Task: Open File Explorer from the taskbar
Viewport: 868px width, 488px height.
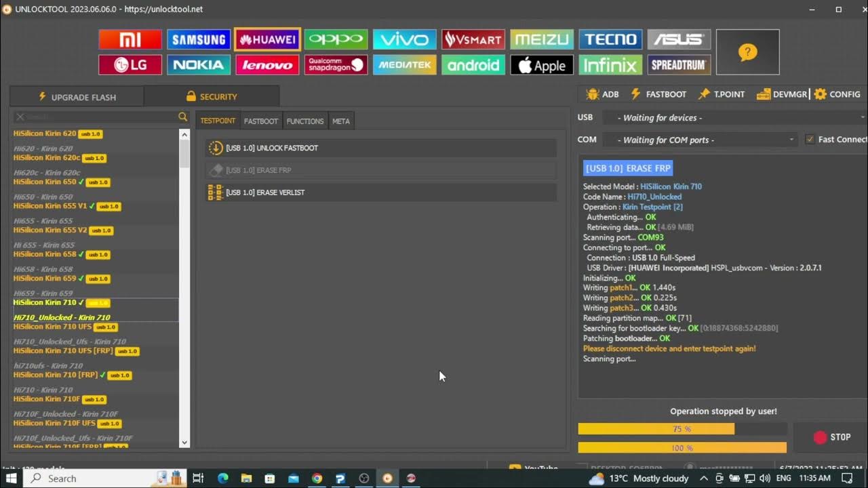Action: pos(246,478)
